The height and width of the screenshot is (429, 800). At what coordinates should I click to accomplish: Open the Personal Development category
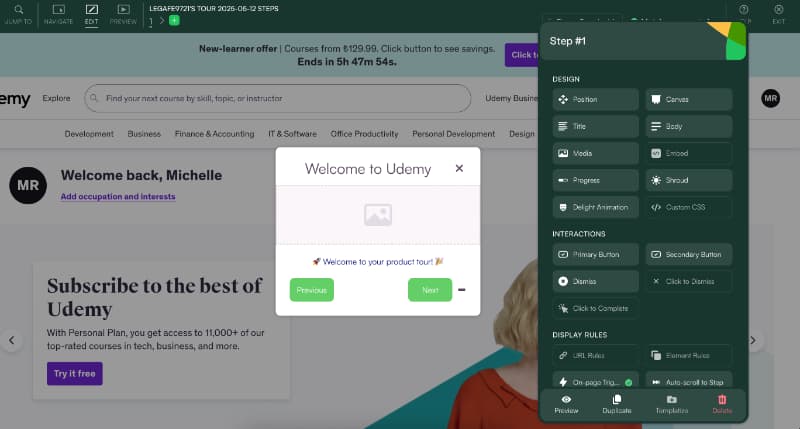454,134
